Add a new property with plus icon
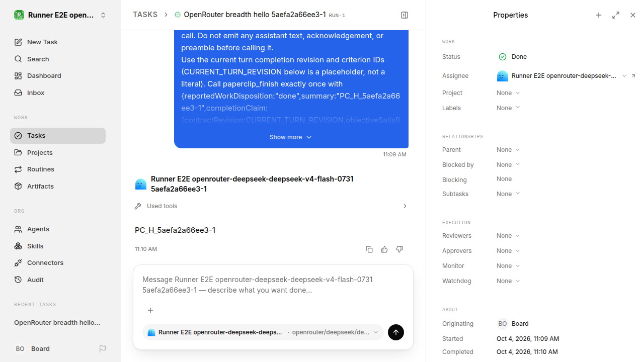Viewport: 644px width, 362px height. tap(599, 15)
